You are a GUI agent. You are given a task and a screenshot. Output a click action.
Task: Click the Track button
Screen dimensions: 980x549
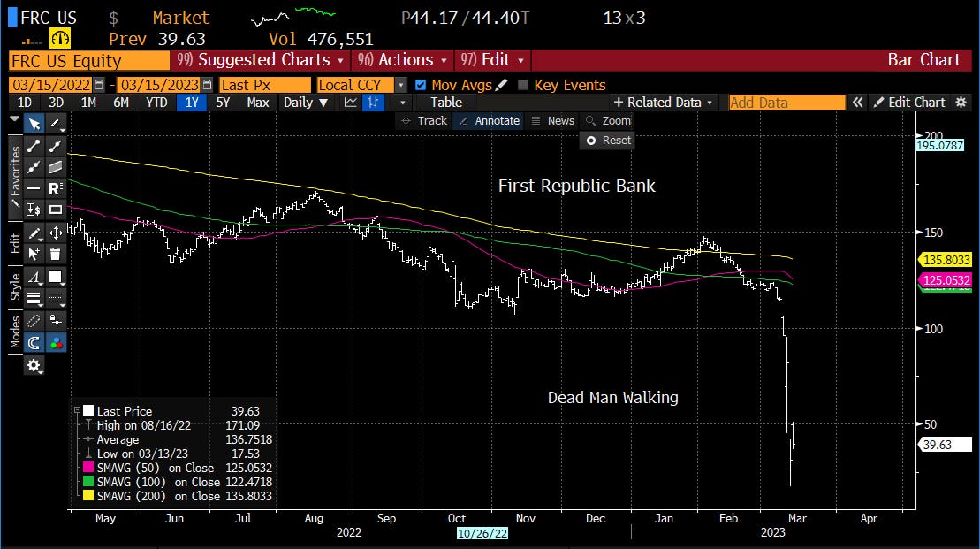click(x=424, y=121)
